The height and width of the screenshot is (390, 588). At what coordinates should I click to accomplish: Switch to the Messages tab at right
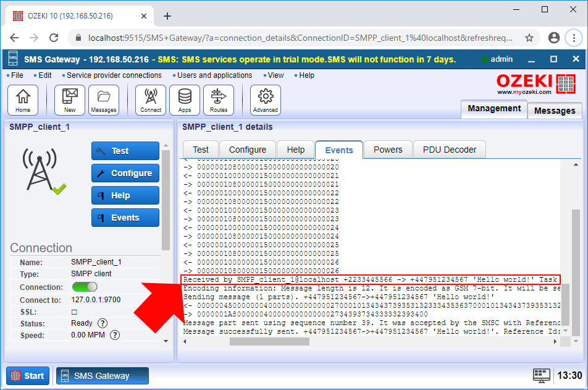click(x=555, y=111)
